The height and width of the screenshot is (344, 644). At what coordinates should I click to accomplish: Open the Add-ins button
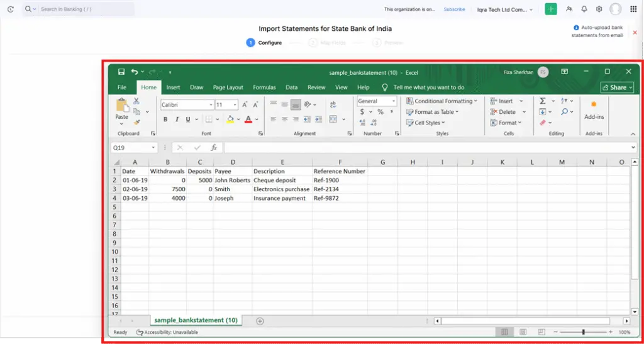[x=594, y=110]
